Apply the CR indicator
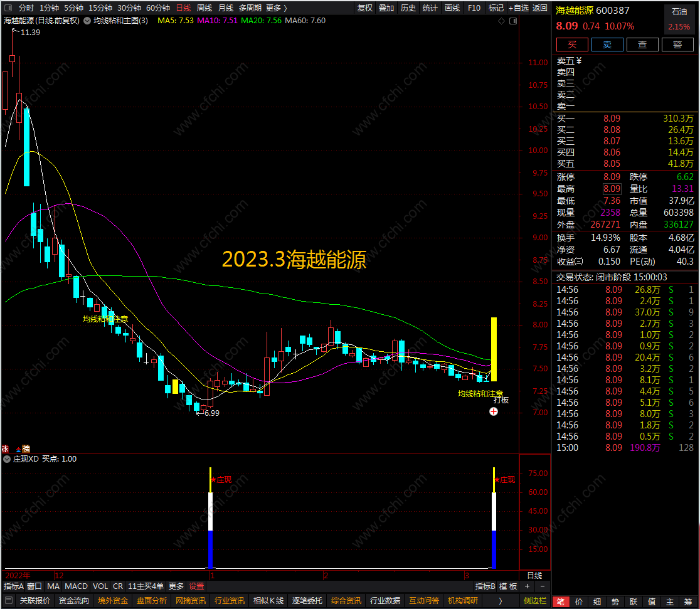 (118, 586)
